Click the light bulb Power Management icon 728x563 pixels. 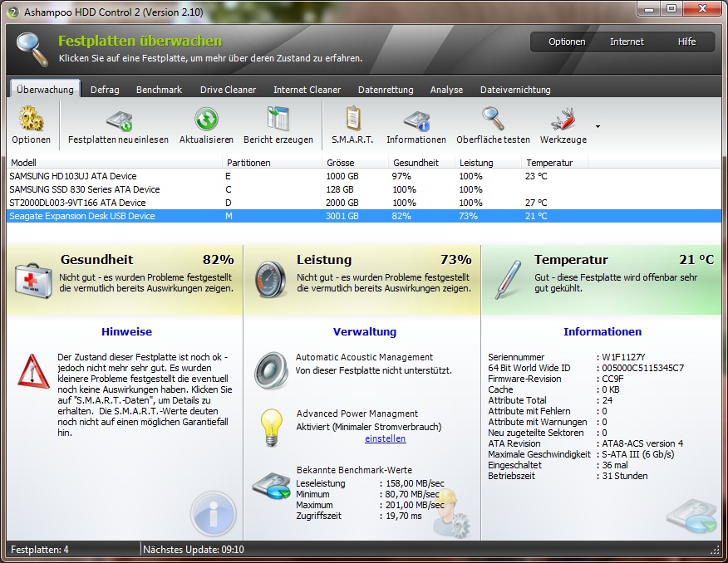coord(272,428)
